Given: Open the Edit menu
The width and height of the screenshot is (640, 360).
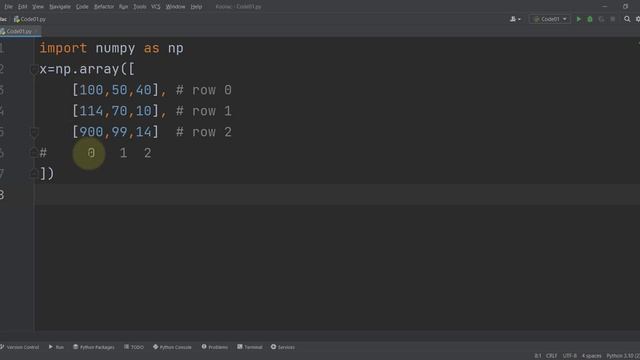Looking at the screenshot, I should click(x=22, y=7).
